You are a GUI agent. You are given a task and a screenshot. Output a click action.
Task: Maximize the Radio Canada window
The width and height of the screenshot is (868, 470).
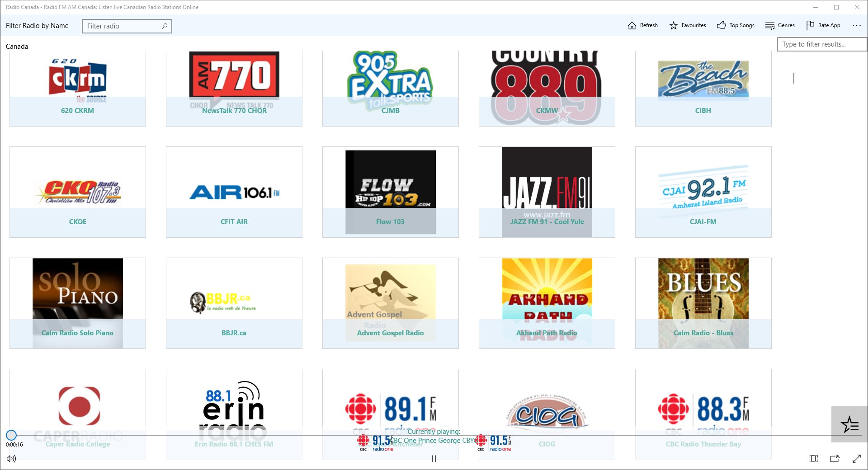[836, 7]
